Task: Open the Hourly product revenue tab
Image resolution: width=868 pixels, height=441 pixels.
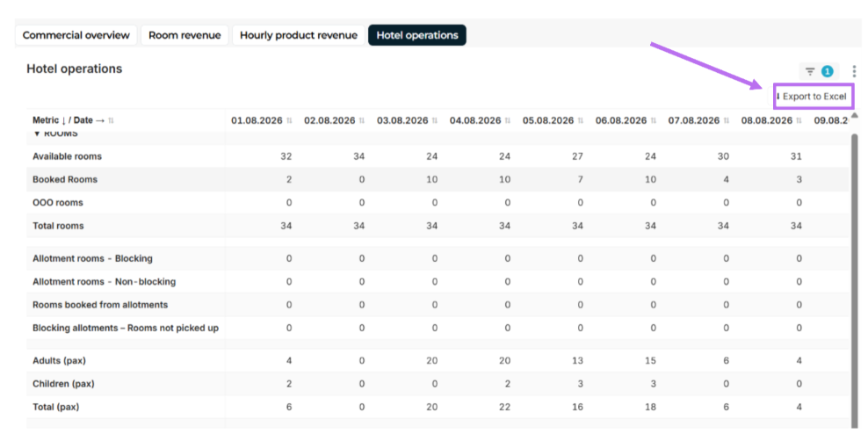Action: [x=299, y=35]
